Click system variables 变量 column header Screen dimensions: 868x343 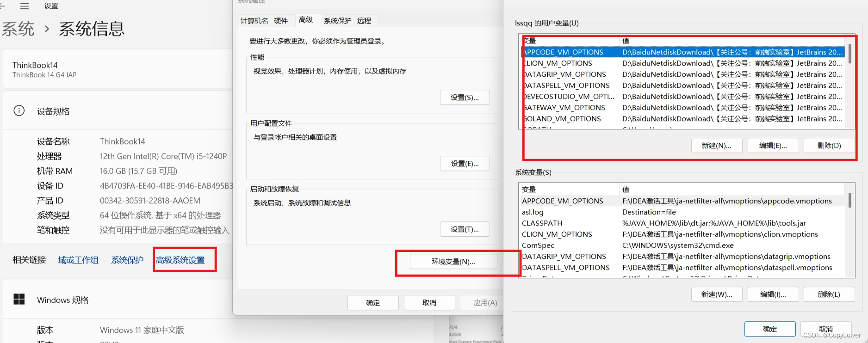570,190
